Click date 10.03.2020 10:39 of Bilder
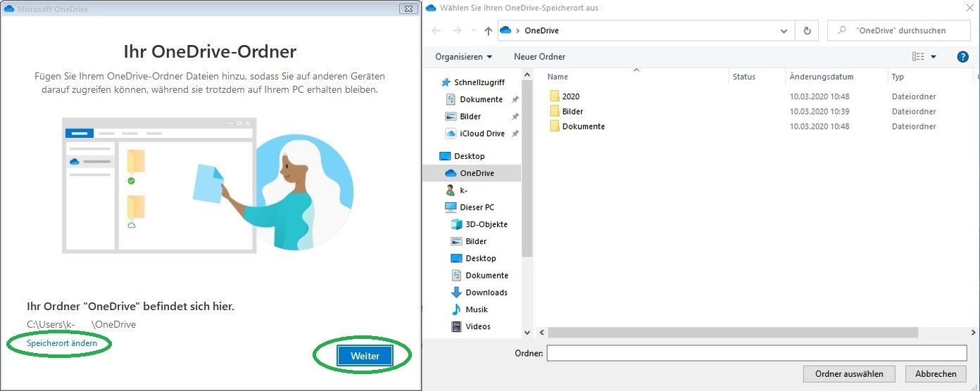The image size is (980, 391). (x=819, y=111)
